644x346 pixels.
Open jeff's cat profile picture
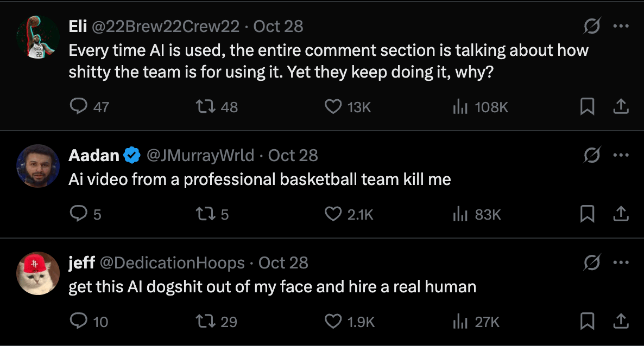click(38, 273)
